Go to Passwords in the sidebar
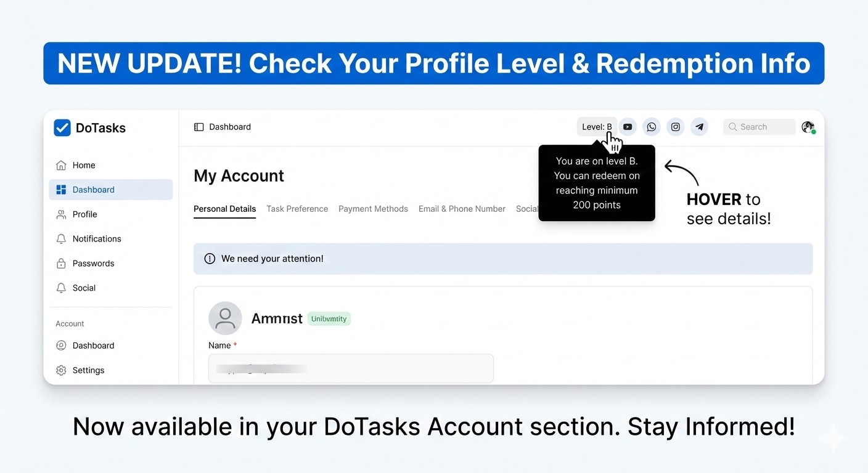This screenshot has width=868, height=473. pos(93,264)
